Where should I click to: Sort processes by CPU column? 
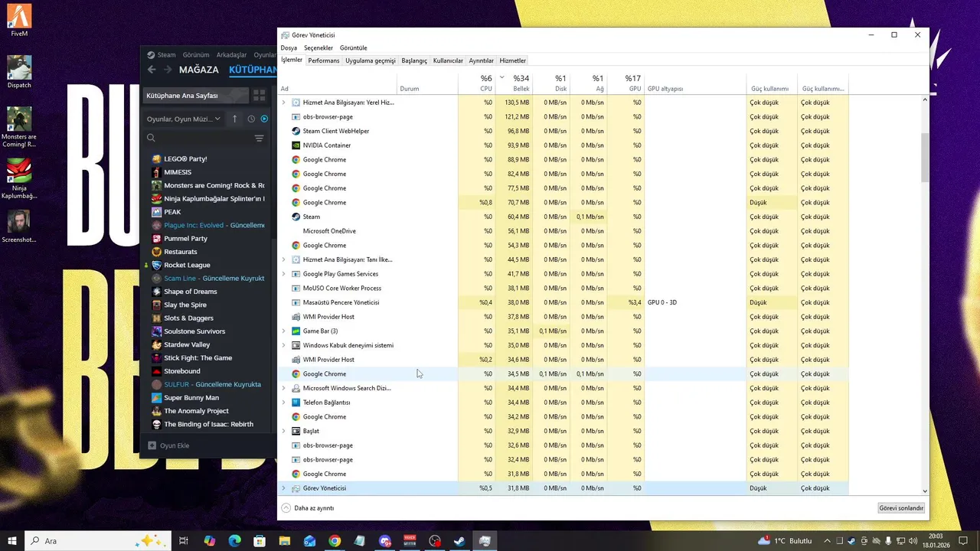(477, 83)
